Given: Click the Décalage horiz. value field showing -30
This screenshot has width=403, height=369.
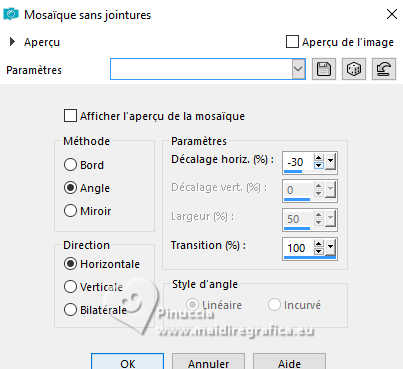Looking at the screenshot, I should [298, 162].
